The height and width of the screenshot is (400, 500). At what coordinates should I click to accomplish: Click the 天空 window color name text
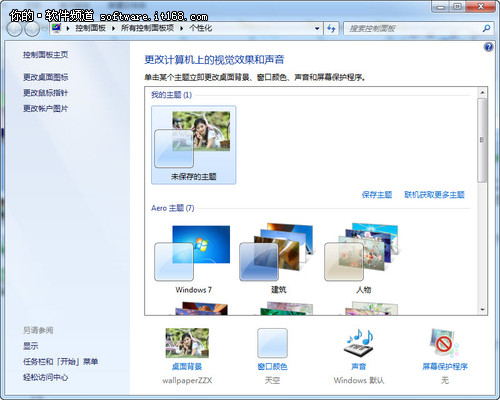coord(272,380)
